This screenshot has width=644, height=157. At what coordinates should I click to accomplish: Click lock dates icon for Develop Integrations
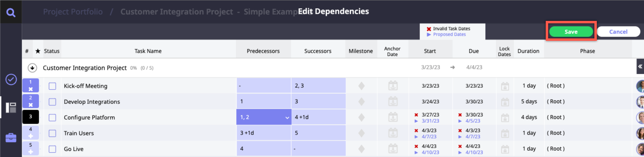click(x=505, y=102)
